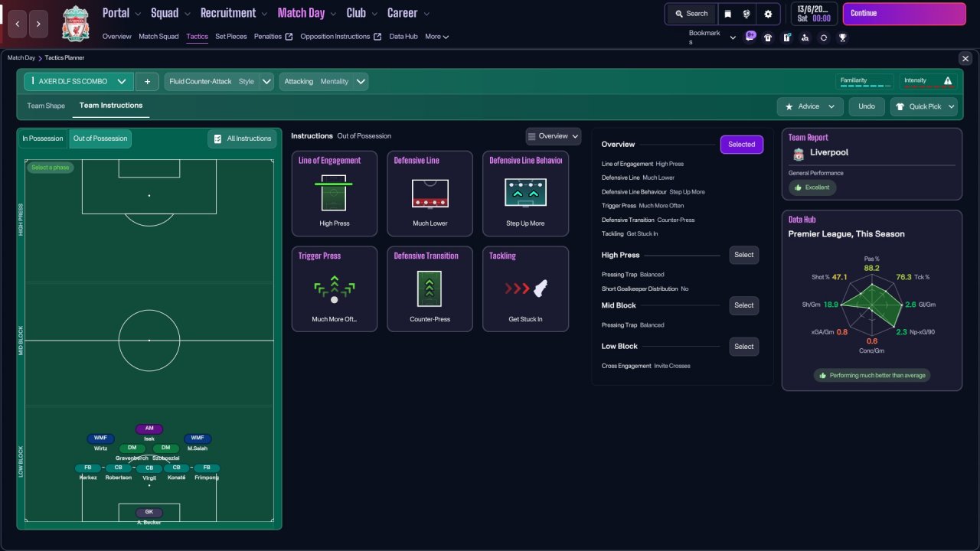Image resolution: width=980 pixels, height=551 pixels.
Task: Go back with the left arrow button
Action: [18, 24]
